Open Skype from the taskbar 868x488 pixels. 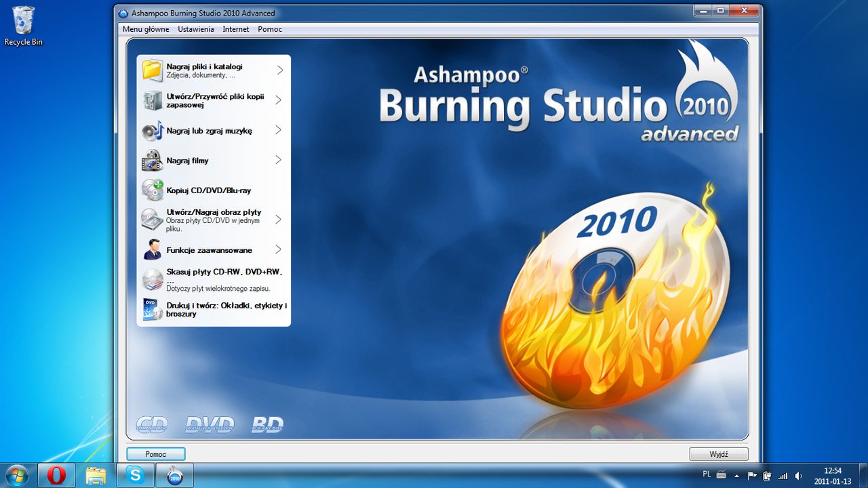click(136, 475)
